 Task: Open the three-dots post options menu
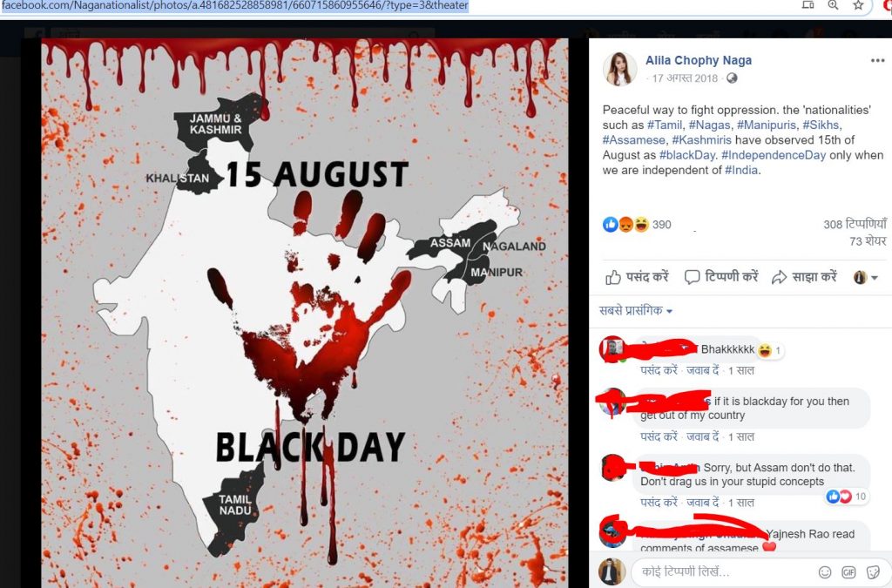point(877,60)
